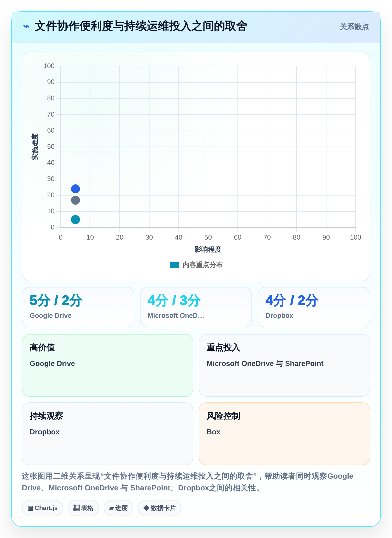The image size is (392, 538).
Task: Open the 重点投入 quadrant card
Action: coord(284,365)
